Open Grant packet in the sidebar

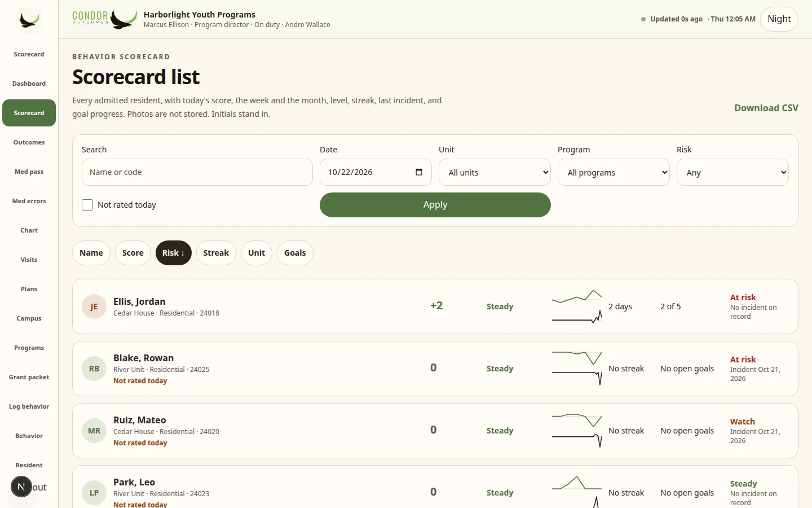29,377
